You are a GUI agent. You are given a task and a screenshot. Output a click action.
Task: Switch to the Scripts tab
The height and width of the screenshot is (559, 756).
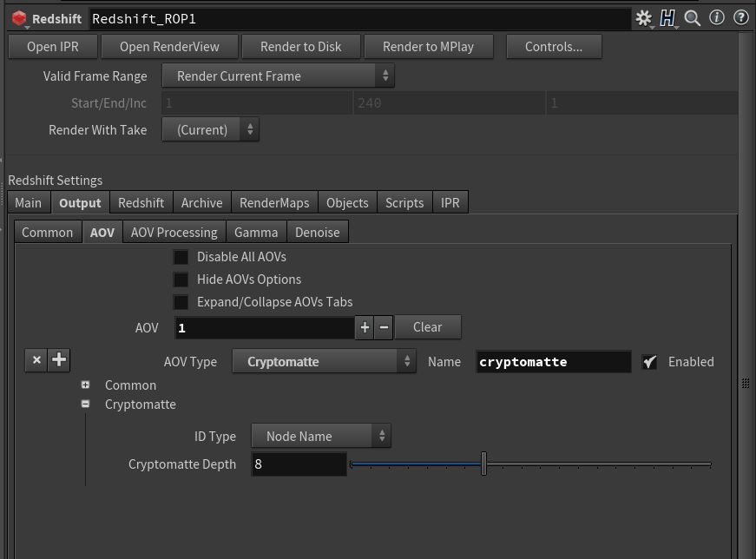click(404, 202)
